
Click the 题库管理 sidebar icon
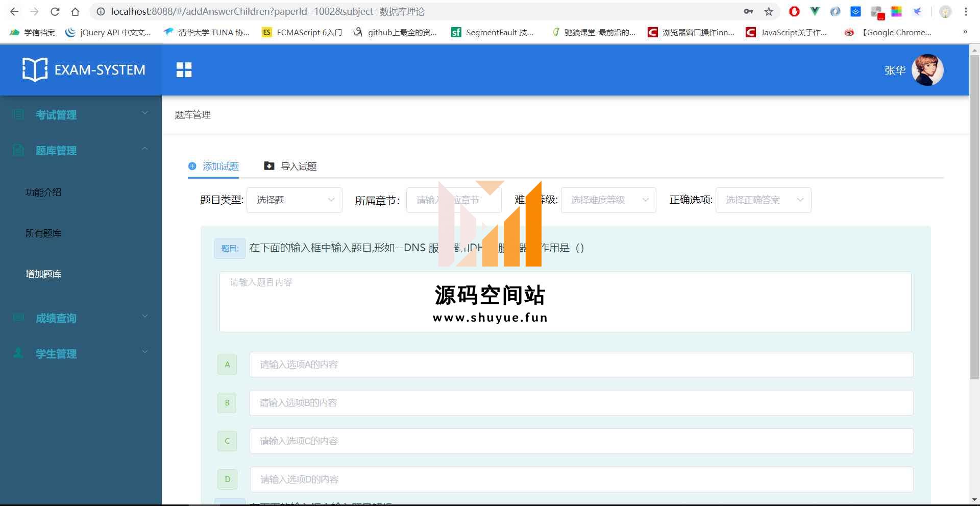point(18,150)
